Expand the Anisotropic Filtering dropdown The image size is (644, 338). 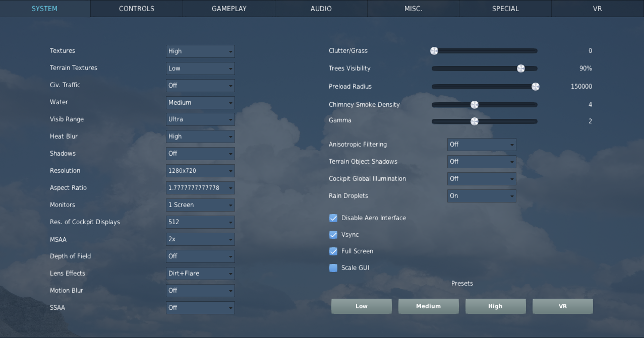[x=482, y=145]
